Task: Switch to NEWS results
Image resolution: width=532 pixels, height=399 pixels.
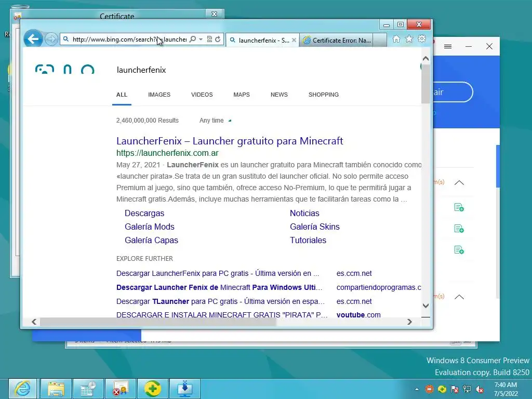Action: point(279,95)
